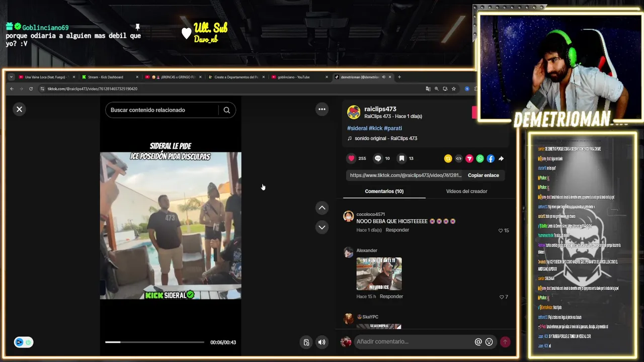Screen dimensions: 644x362
Task: Click video progress bar
Action: pyautogui.click(x=154, y=342)
